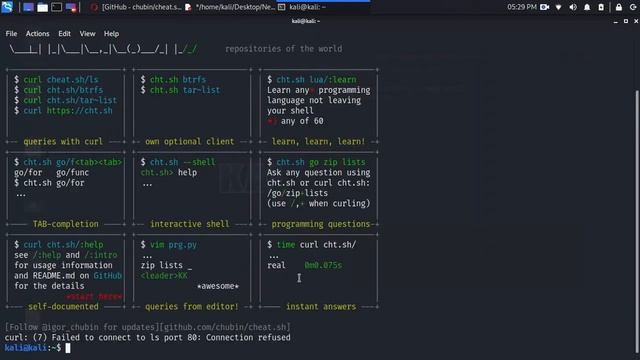
Task: Click the 'programming questions' caption
Action: coord(321,224)
